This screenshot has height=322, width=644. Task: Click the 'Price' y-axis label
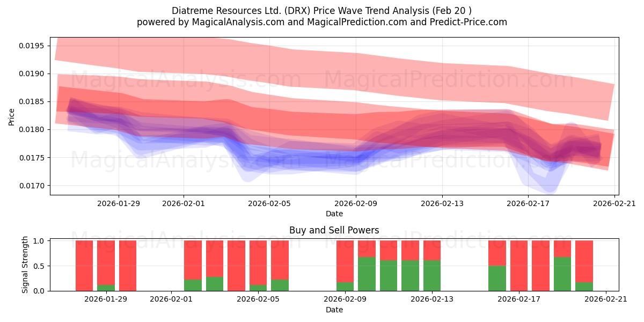[12, 116]
